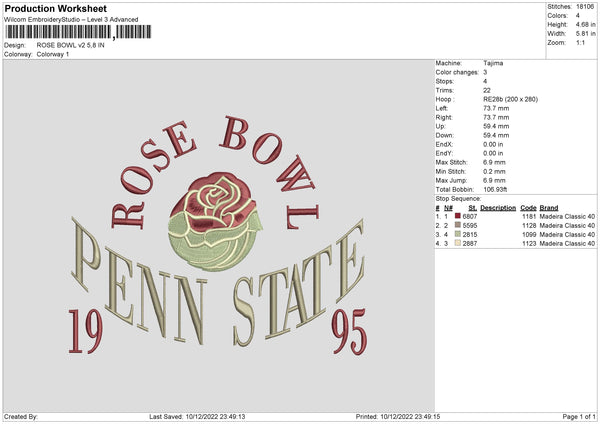Image resolution: width=600 pixels, height=424 pixels.
Task: Click the Machine value 'Tajima'
Action: pyautogui.click(x=493, y=63)
